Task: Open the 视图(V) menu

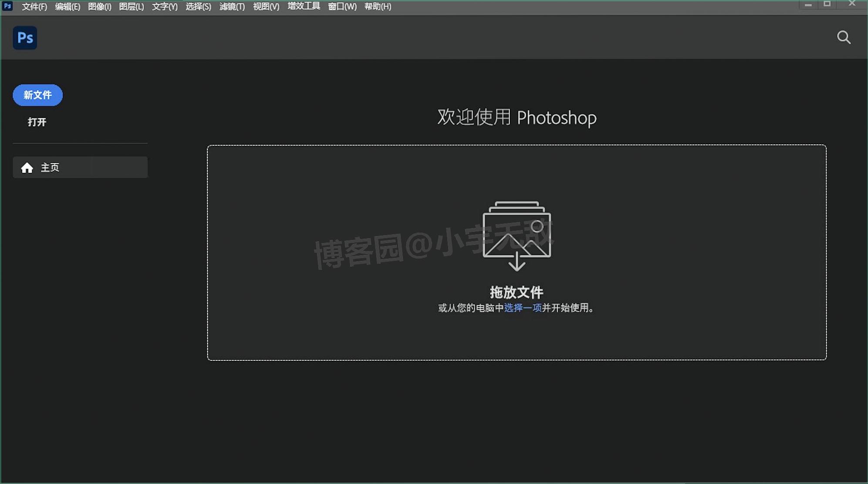Action: (265, 7)
